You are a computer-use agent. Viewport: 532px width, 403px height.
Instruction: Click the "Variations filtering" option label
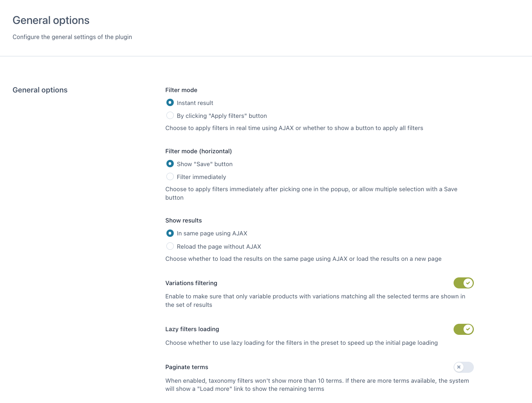(x=191, y=283)
